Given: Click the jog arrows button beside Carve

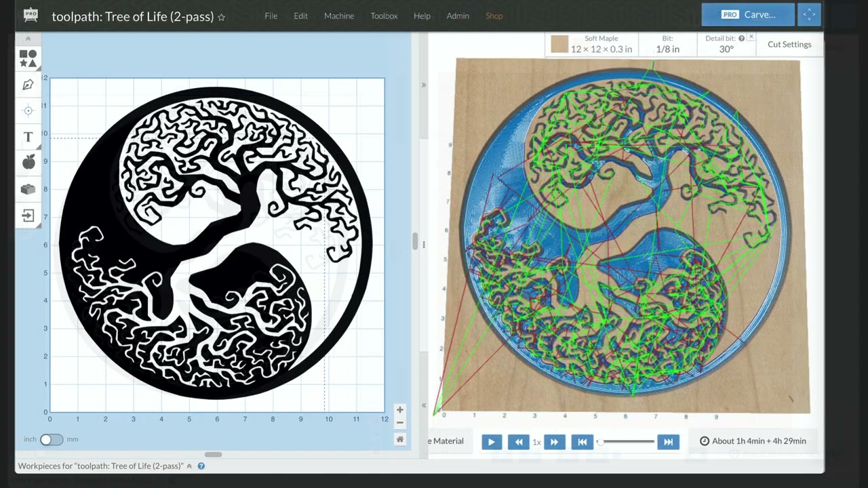Looking at the screenshot, I should point(809,14).
